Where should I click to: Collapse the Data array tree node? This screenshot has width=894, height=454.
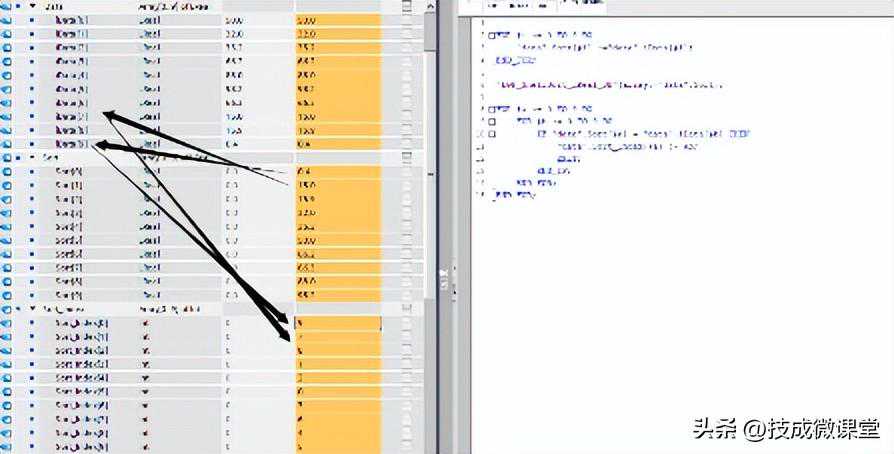(32, 6)
